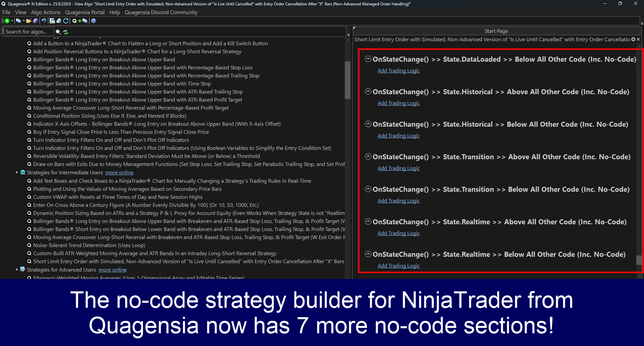Click the image export toolbar icon

52,21
